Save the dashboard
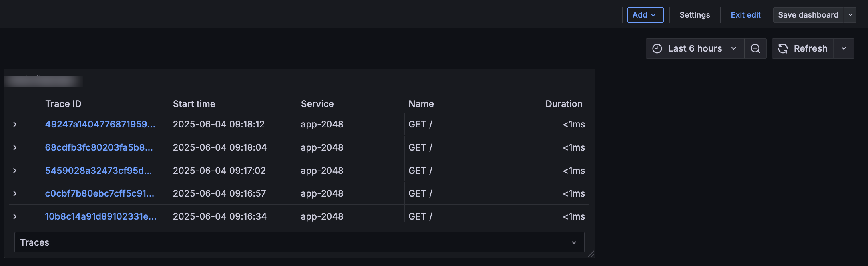 click(808, 15)
